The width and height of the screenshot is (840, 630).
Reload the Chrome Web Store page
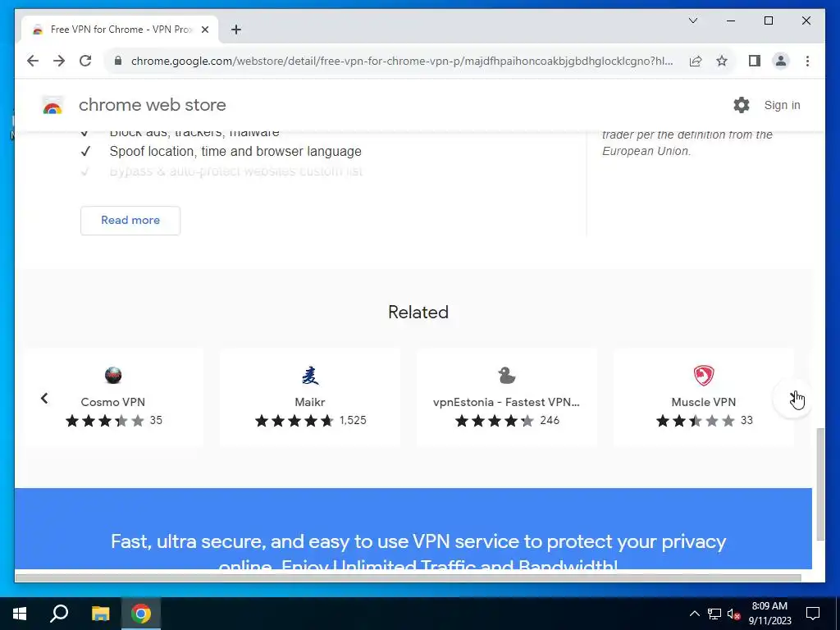click(85, 61)
